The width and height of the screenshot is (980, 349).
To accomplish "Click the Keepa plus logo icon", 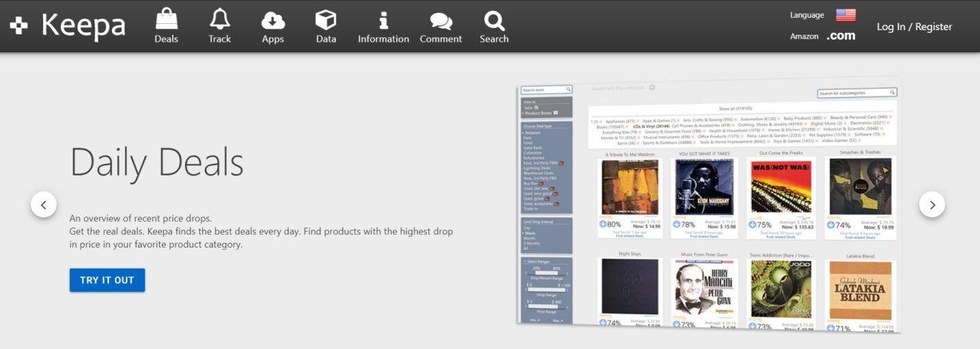I will (x=19, y=26).
